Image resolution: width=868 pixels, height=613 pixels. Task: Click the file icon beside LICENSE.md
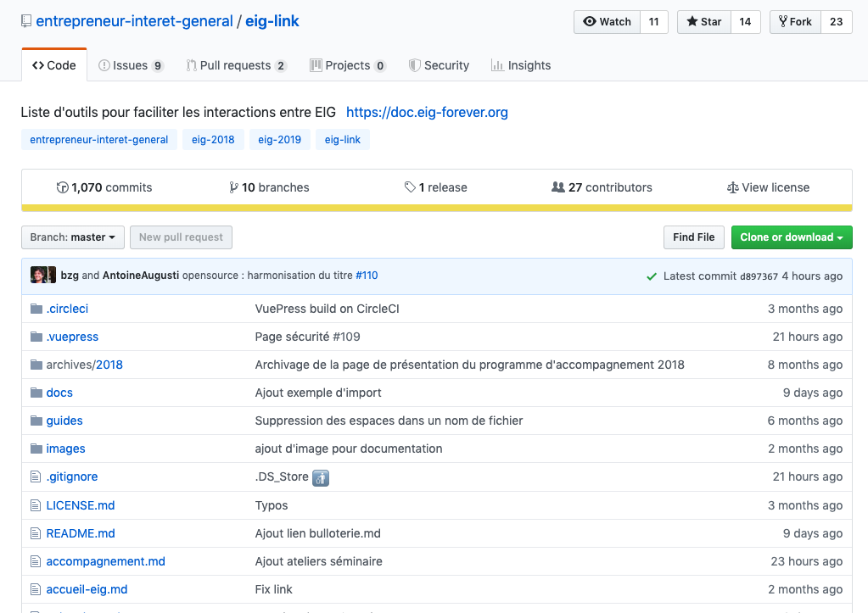tap(36, 505)
